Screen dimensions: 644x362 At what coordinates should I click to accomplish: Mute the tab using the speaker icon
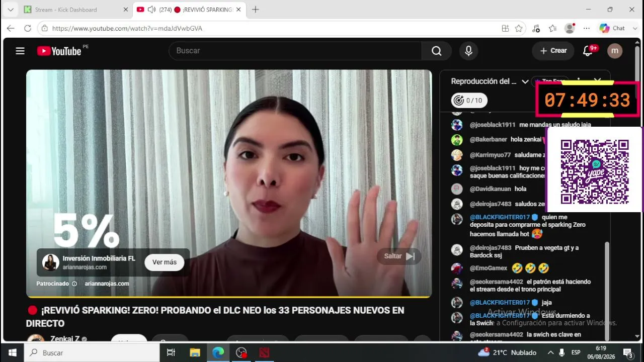(151, 10)
